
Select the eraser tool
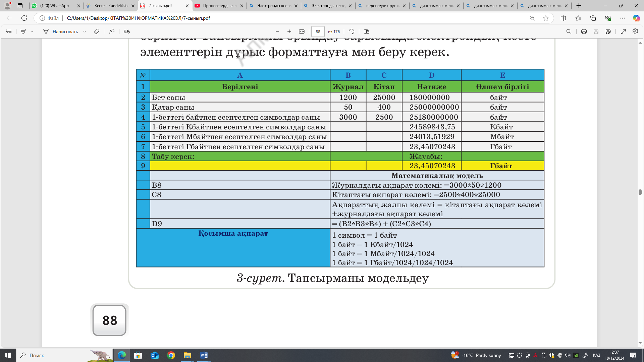pos(97,32)
